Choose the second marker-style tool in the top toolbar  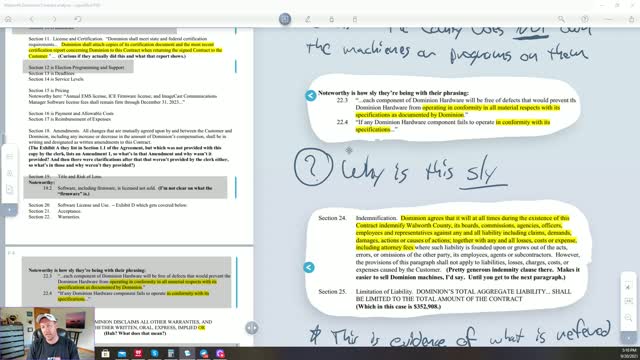point(355,19)
